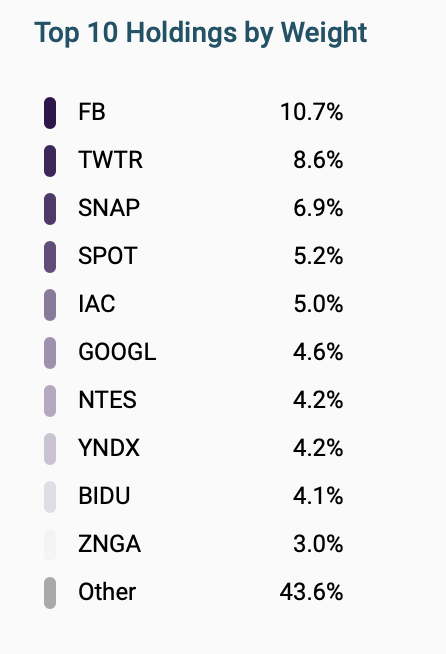The image size is (446, 654).
Task: Select the gray Other swatch
Action: (x=50, y=593)
